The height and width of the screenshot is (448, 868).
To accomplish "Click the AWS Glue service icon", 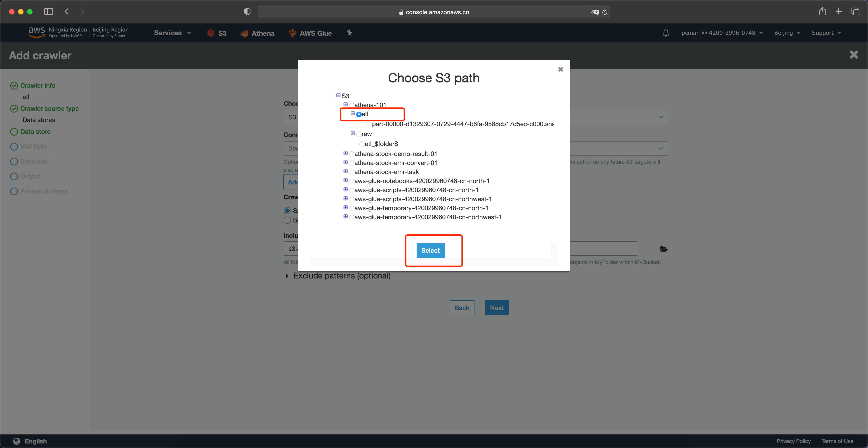I will click(292, 33).
